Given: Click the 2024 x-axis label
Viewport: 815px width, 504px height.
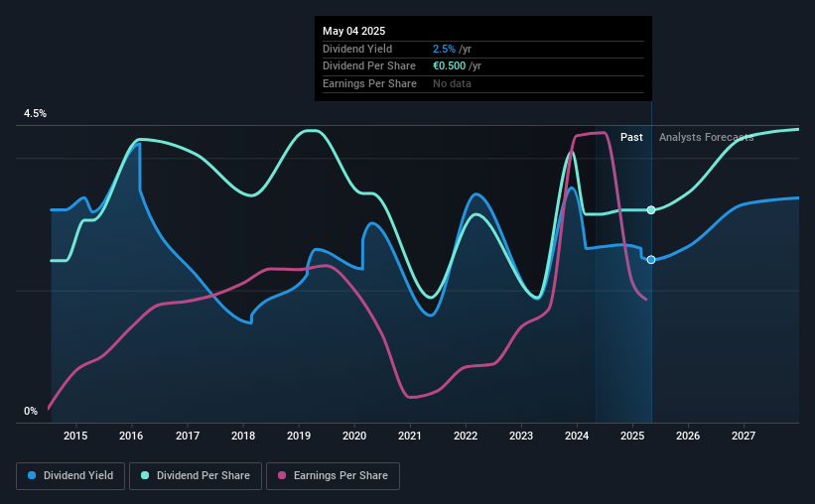Looking at the screenshot, I should (577, 436).
